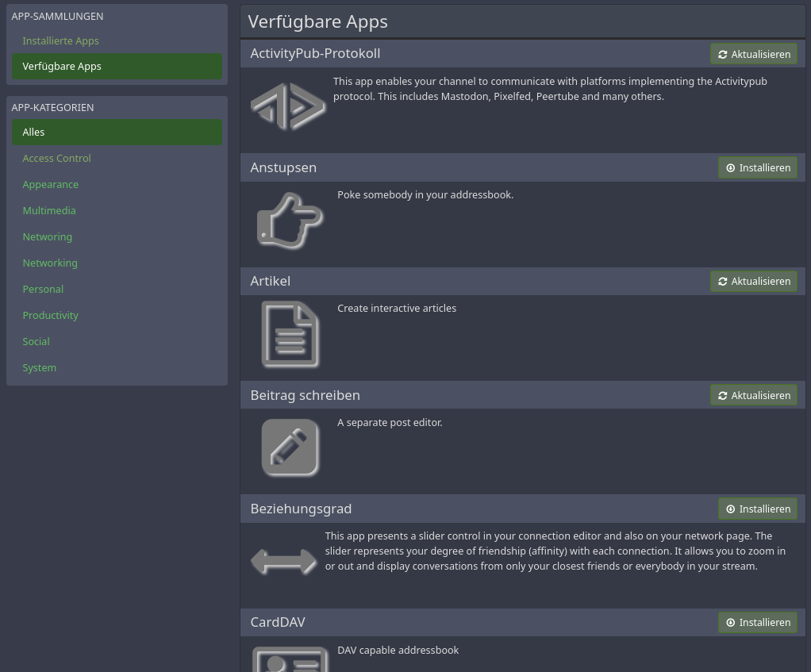Click the Beitrag schreiben pencil icon

coord(290,448)
